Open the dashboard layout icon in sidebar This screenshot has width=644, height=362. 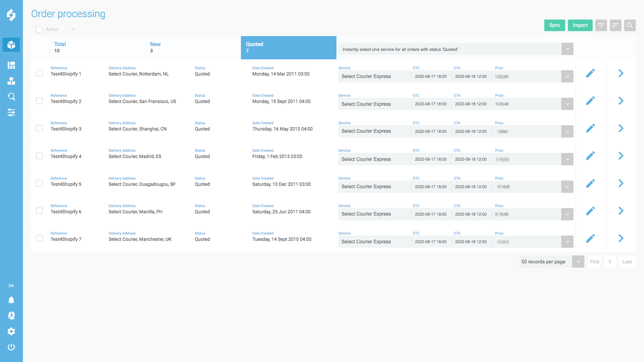(11, 65)
